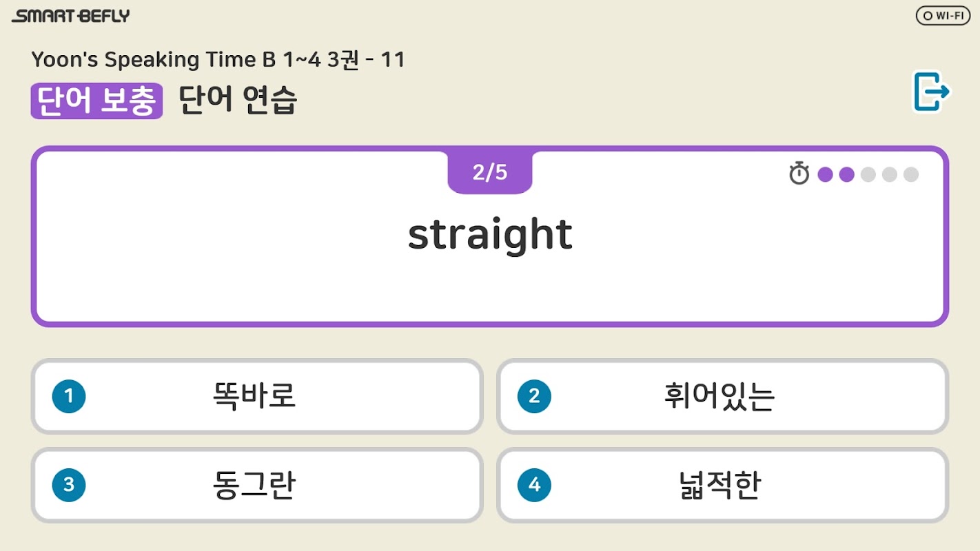The width and height of the screenshot is (980, 551).
Task: Click the exit icon at top right
Action: point(931,92)
